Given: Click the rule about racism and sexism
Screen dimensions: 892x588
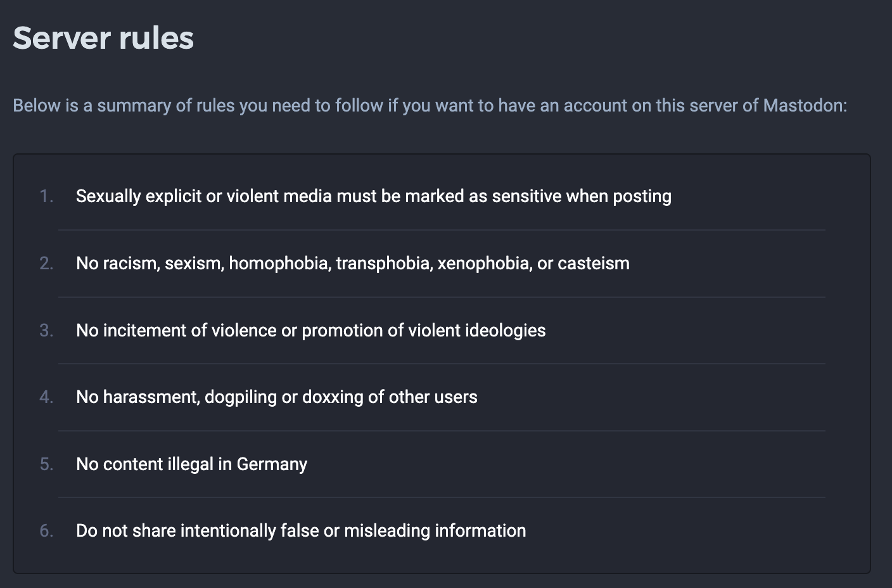Looking at the screenshot, I should tap(352, 264).
